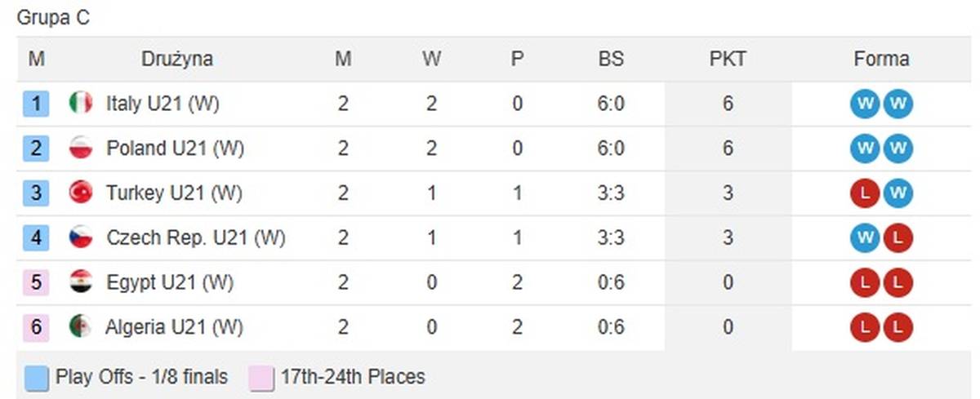980x399 pixels.
Task: Click the Forma column header
Action: (x=881, y=59)
